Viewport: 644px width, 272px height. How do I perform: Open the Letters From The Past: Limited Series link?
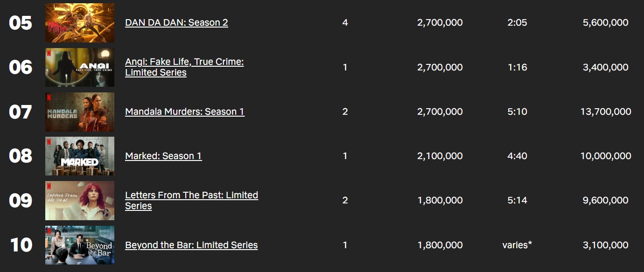point(191,201)
